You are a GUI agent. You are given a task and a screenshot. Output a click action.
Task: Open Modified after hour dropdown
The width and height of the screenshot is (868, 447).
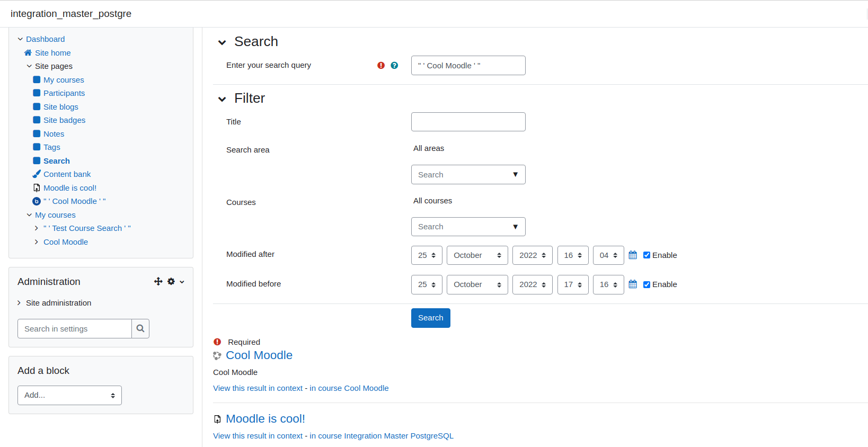(x=573, y=255)
